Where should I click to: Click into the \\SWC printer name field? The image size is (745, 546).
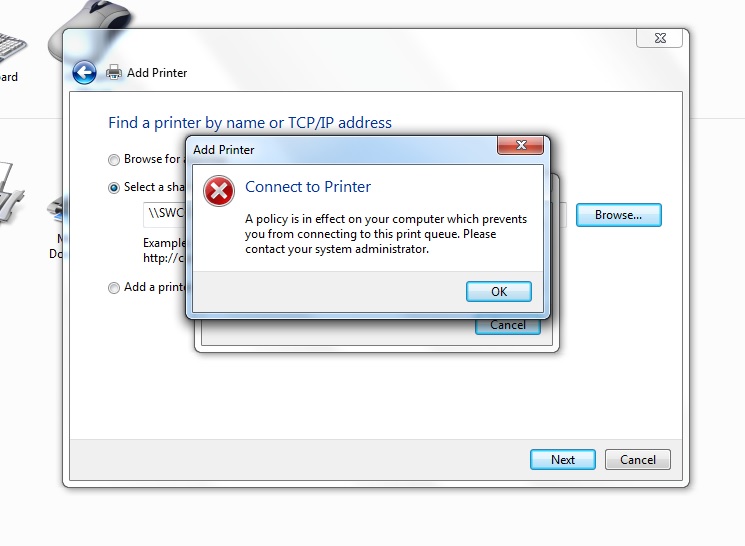click(164, 215)
